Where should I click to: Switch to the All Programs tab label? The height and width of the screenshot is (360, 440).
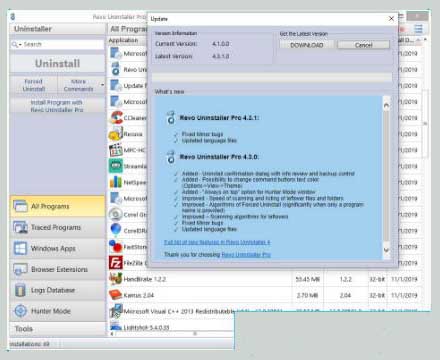coord(50,206)
